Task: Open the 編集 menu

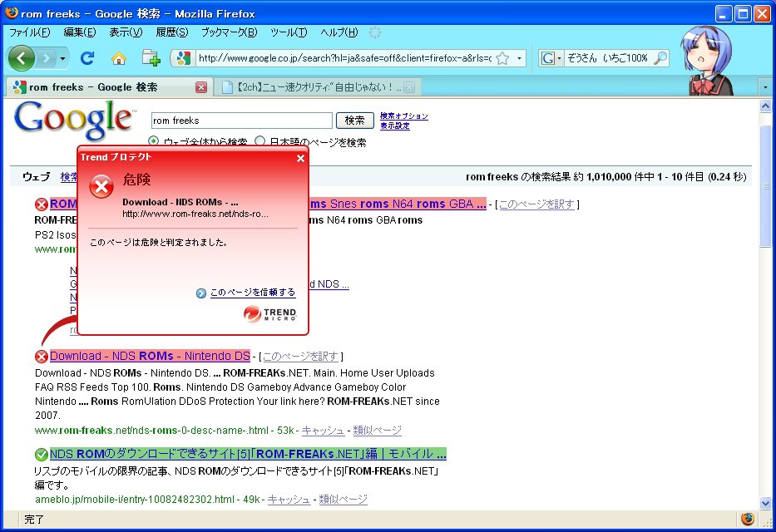Action: 80,32
